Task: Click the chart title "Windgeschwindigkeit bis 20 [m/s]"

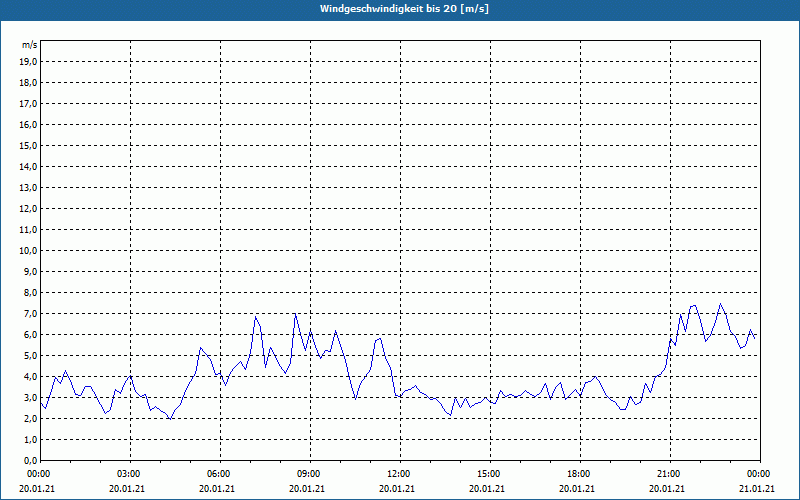Action: [x=404, y=9]
